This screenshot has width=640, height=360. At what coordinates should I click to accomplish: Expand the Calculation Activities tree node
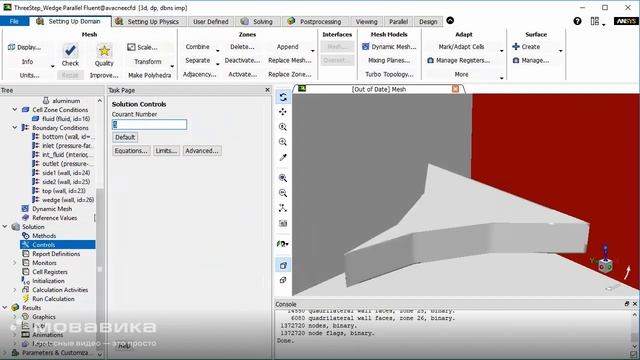pyautogui.click(x=15, y=289)
